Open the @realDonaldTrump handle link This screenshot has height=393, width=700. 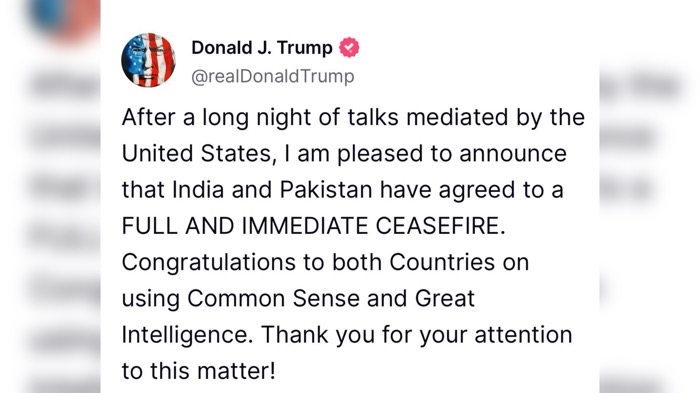pyautogui.click(x=273, y=76)
